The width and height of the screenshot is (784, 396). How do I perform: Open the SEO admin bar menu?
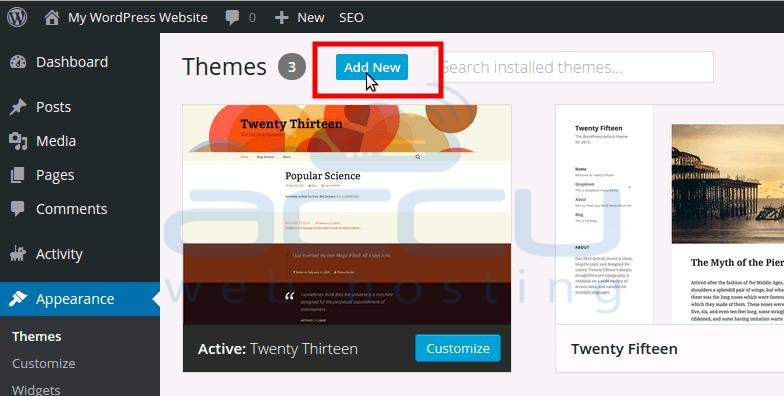(351, 18)
